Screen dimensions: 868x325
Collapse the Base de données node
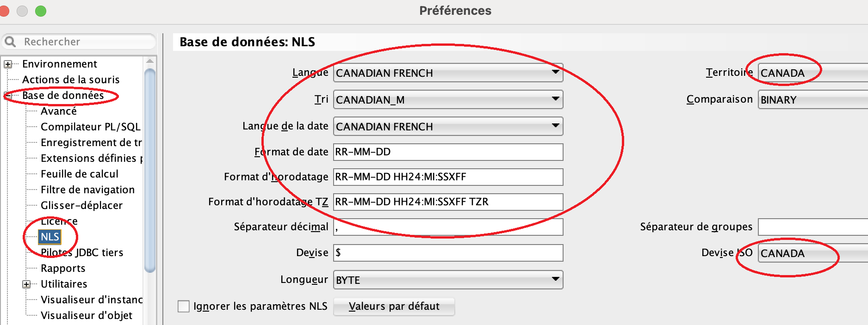coord(8,96)
